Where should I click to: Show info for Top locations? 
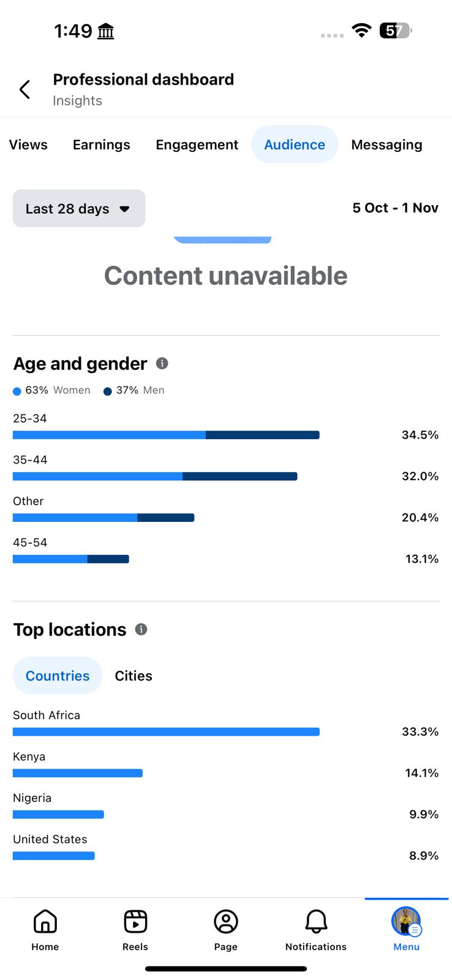(x=141, y=629)
